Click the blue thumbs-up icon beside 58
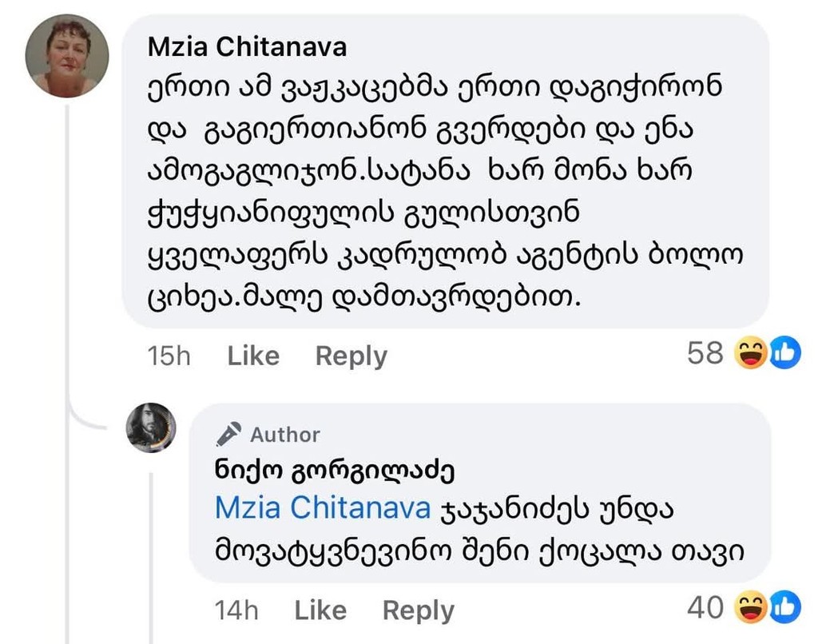 click(784, 354)
